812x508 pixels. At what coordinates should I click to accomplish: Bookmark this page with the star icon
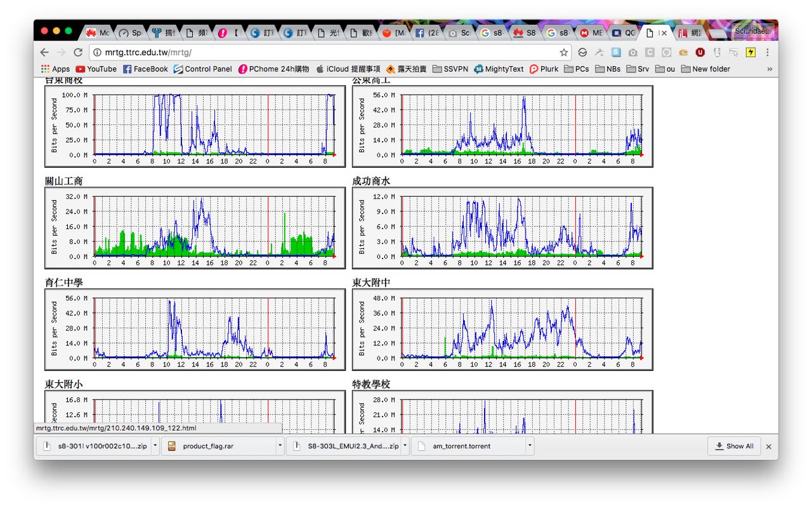click(563, 53)
